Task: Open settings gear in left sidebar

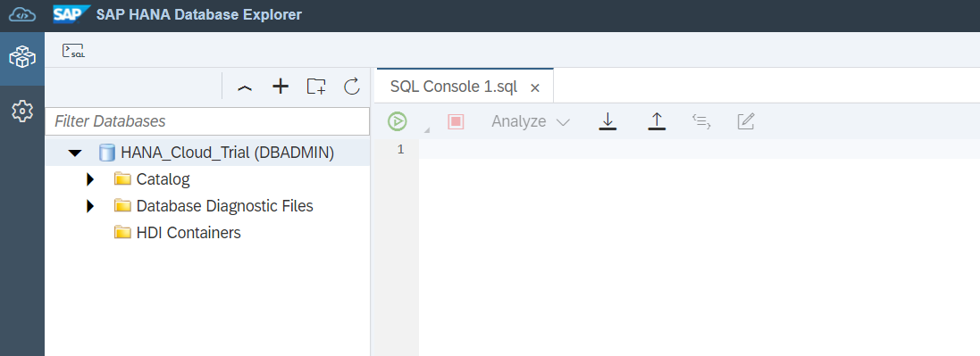Action: tap(21, 112)
